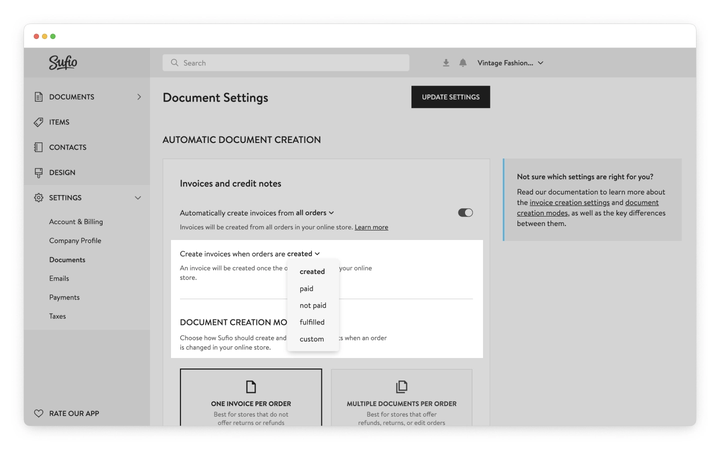Viewport: 720px width, 450px height.
Task: Select Multiple Documents Per Order mode
Action: tap(401, 398)
